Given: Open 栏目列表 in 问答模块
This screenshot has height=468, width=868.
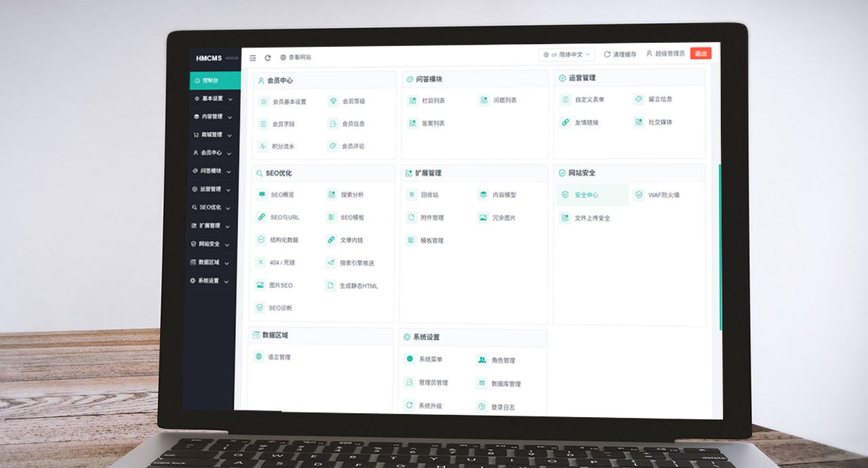Looking at the screenshot, I should (426, 100).
